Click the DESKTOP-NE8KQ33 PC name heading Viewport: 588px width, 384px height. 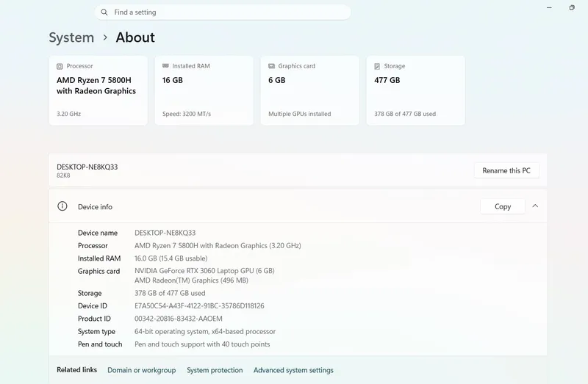pos(87,167)
